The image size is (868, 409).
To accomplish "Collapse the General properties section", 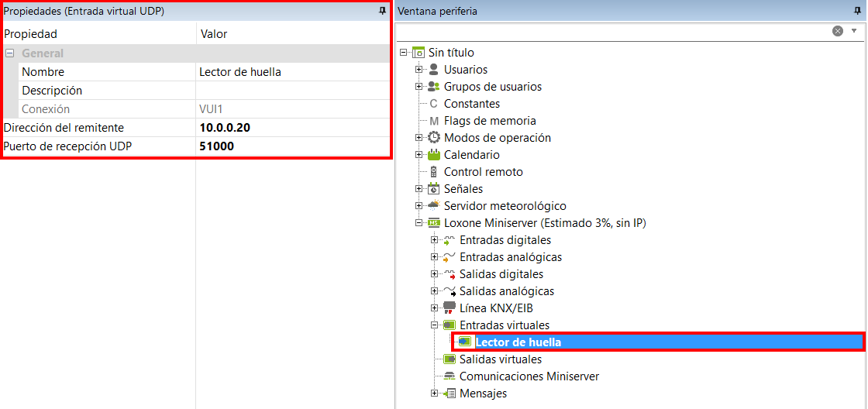I will pyautogui.click(x=10, y=53).
